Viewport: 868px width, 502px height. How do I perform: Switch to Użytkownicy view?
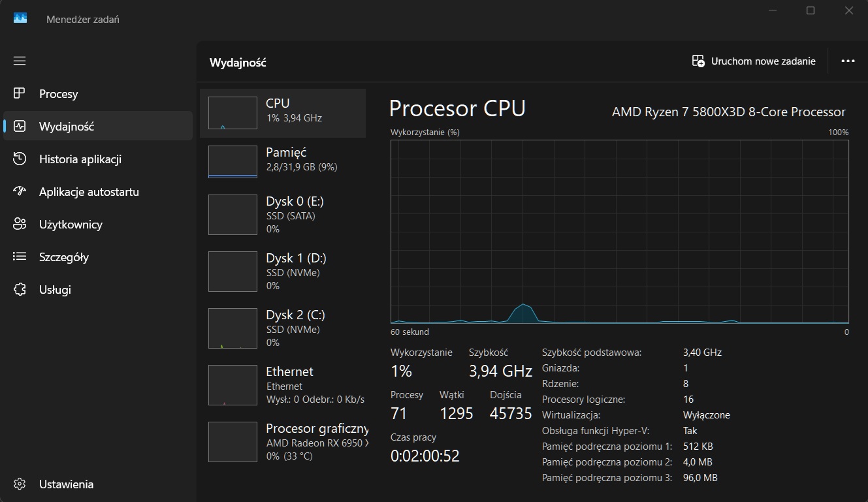click(98, 224)
